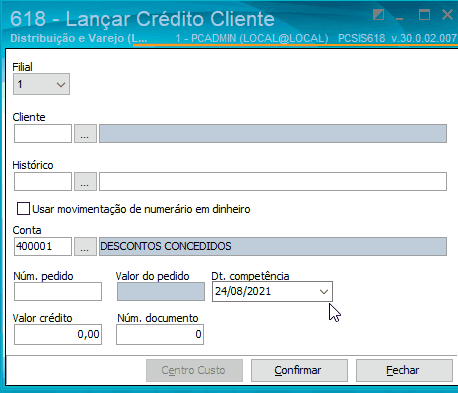This screenshot has width=458, height=393.
Task: Click the Valor do pedido field
Action: point(161,292)
